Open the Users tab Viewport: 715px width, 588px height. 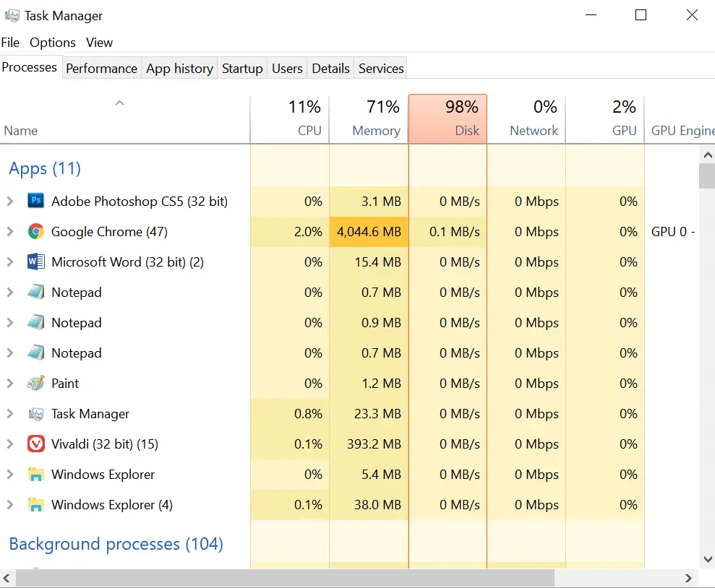point(287,69)
